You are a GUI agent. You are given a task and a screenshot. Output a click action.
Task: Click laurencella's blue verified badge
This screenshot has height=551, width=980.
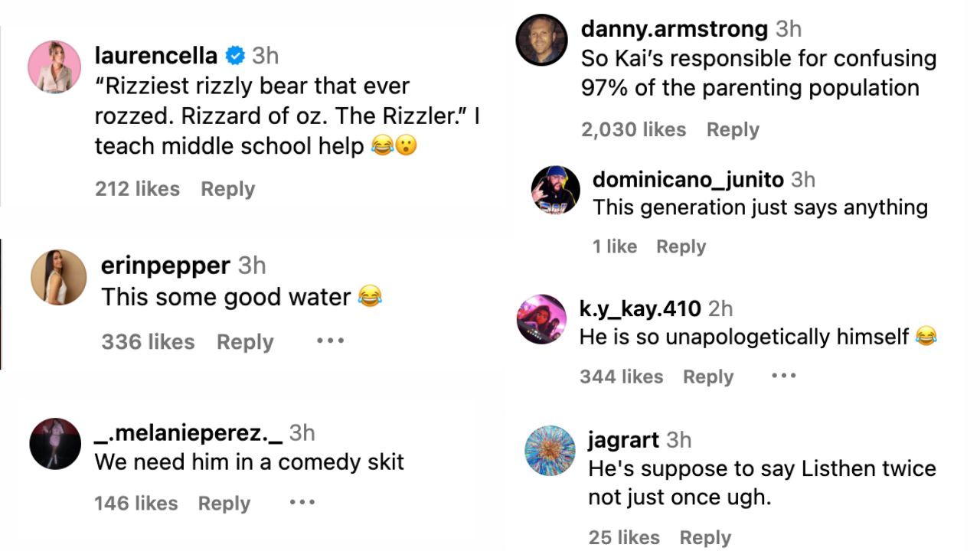tap(235, 56)
